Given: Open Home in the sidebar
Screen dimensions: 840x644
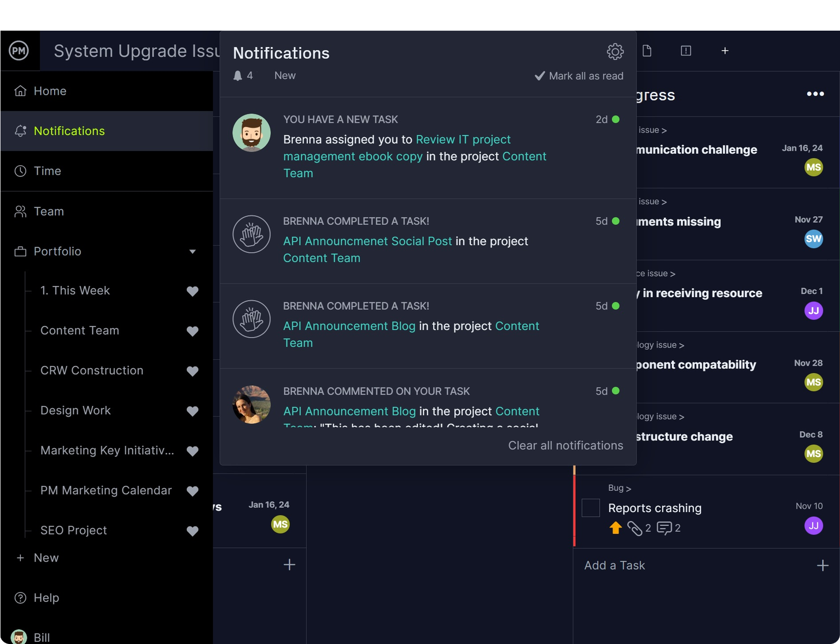Looking at the screenshot, I should 107,91.
